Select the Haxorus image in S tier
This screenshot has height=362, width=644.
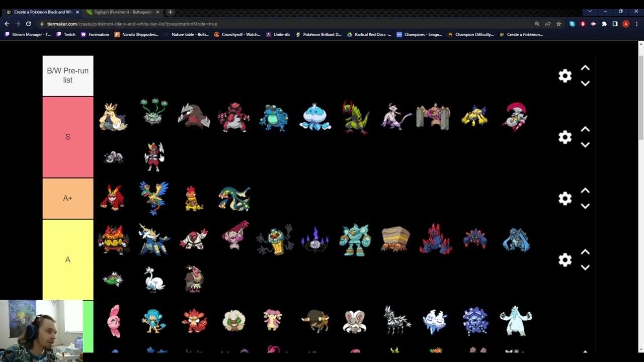point(355,117)
